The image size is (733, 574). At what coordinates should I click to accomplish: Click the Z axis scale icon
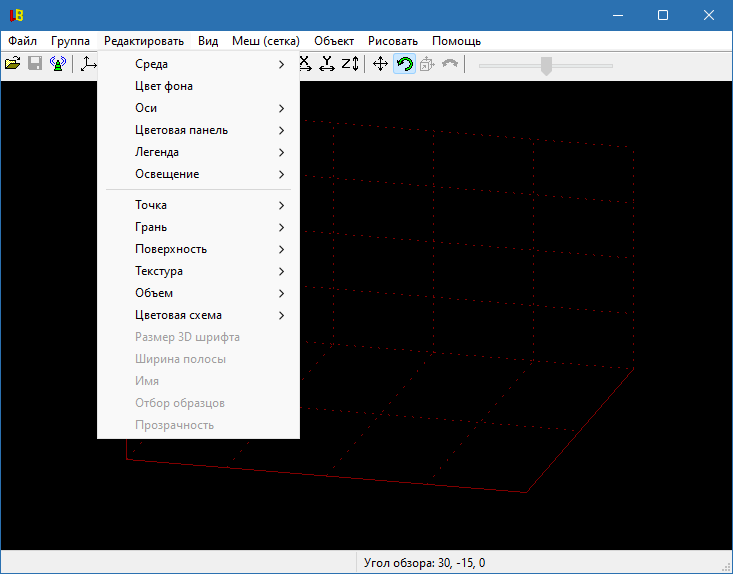tap(350, 64)
